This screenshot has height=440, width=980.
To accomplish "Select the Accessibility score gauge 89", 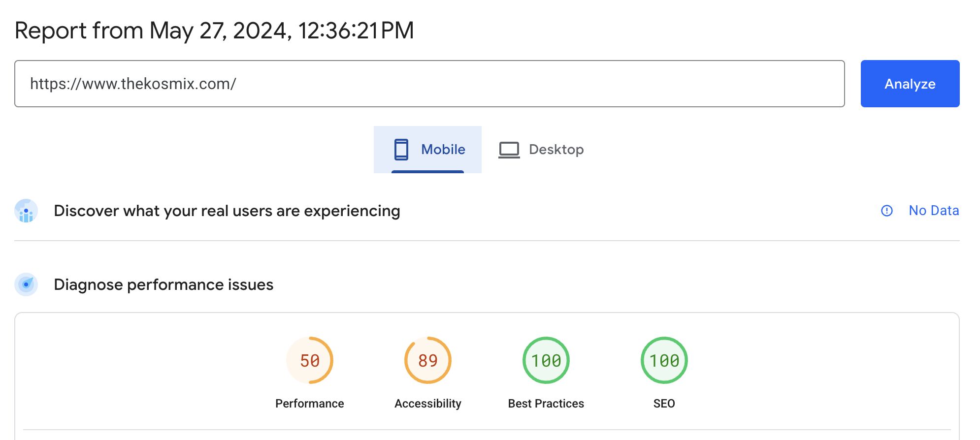I will click(x=428, y=360).
